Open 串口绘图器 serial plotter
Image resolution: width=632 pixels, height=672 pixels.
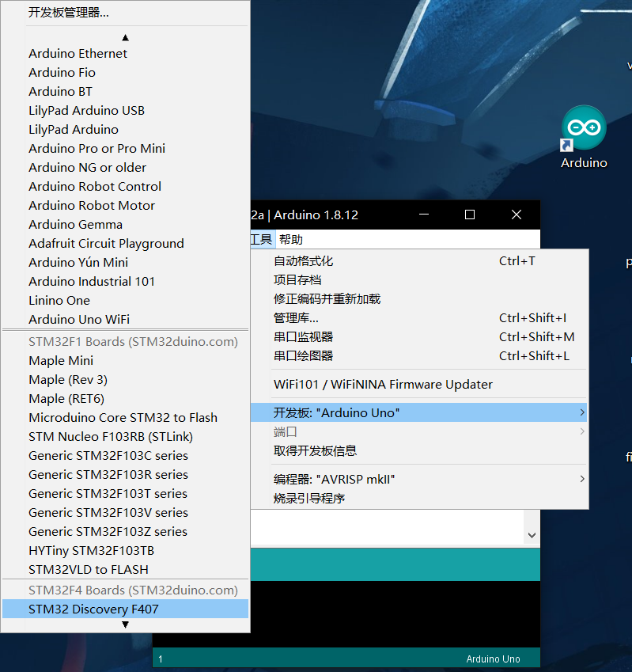click(x=418, y=355)
